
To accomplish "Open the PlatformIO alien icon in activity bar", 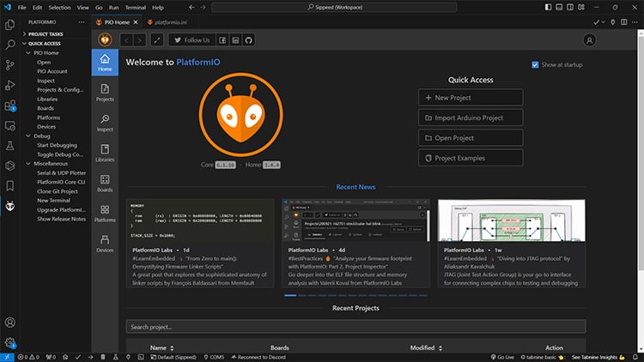I will point(10,206).
